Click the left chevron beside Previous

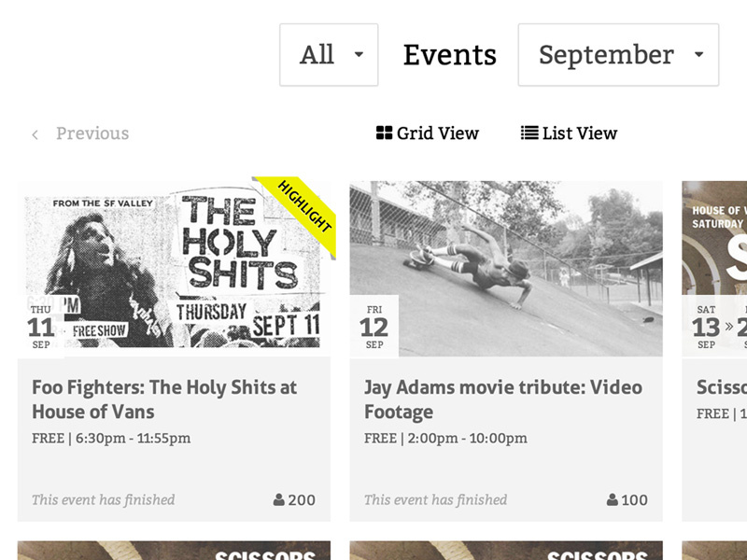35,133
